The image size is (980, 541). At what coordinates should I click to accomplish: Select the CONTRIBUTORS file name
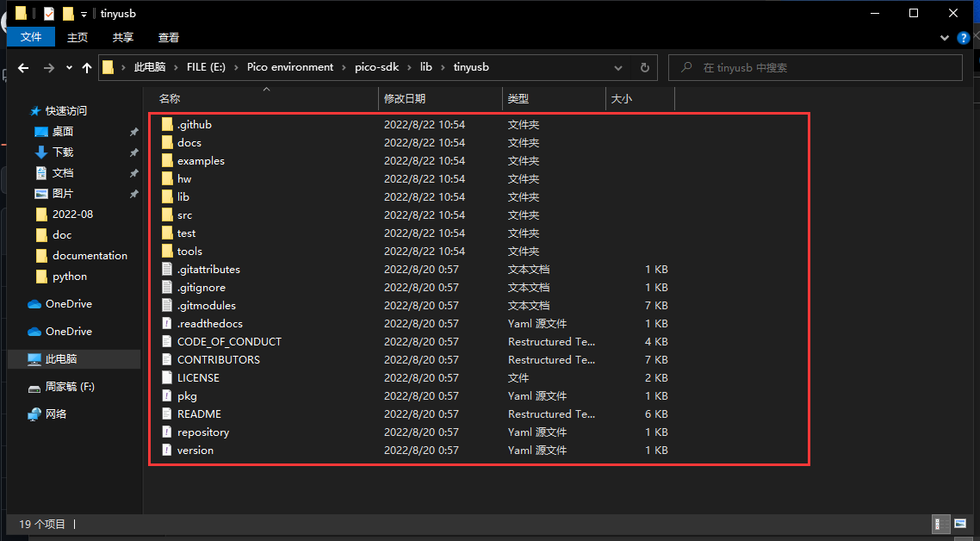(x=219, y=360)
